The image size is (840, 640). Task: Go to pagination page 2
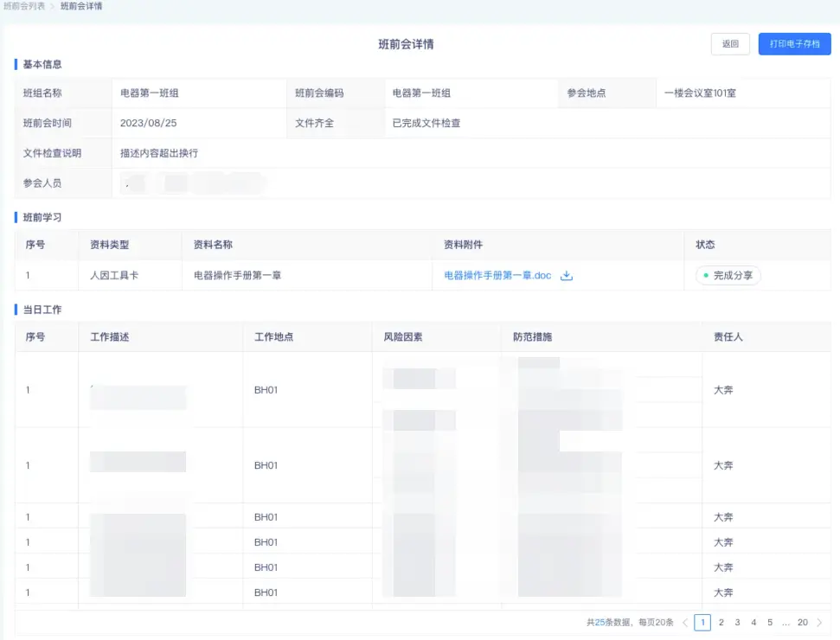point(721,623)
